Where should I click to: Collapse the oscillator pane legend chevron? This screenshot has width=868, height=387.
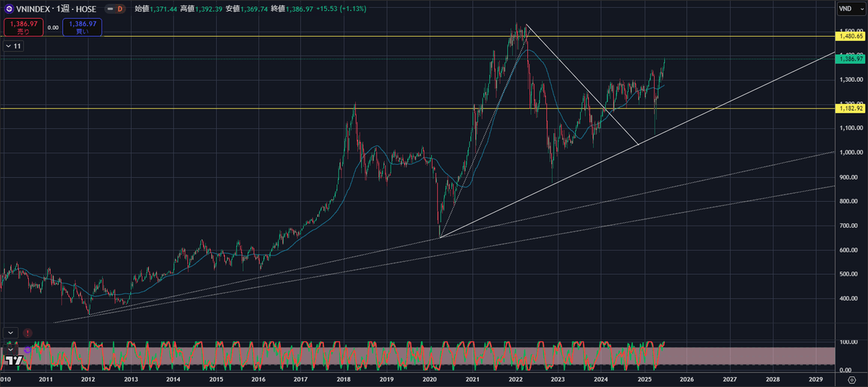(x=10, y=349)
